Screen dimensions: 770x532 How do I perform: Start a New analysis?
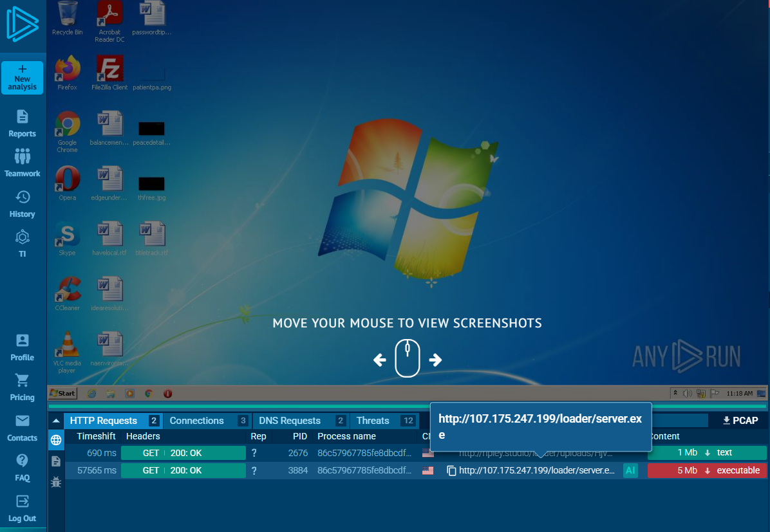click(x=22, y=78)
